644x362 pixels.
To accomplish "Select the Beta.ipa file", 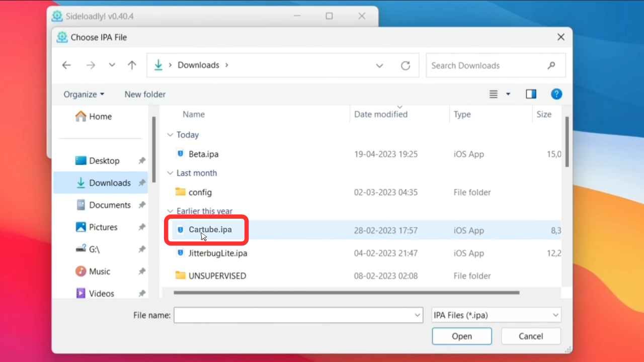I will tap(203, 154).
